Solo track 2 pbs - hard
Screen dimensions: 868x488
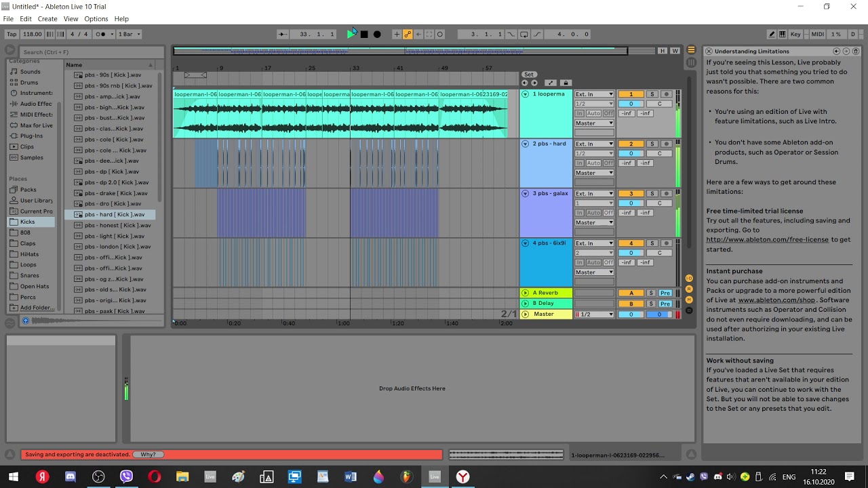652,144
